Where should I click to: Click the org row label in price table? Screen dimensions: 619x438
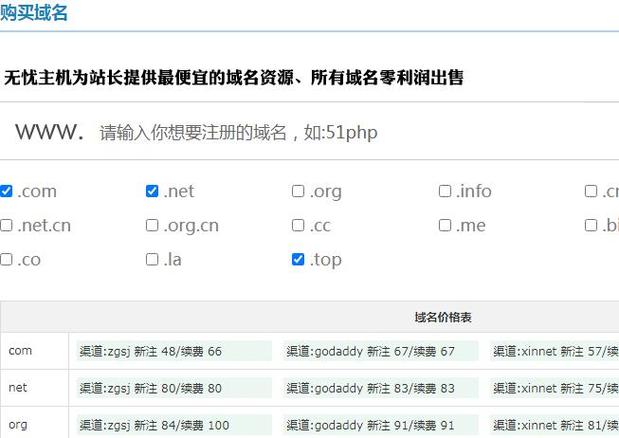click(18, 425)
